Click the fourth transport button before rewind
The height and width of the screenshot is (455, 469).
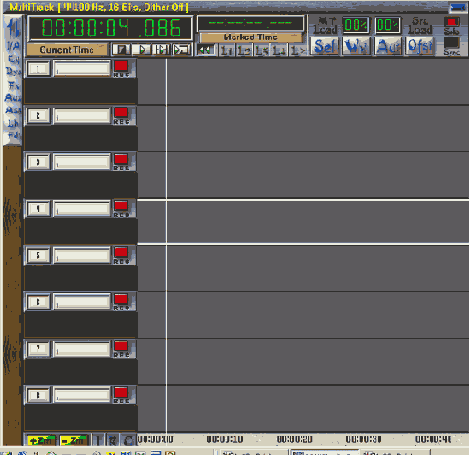pos(182,50)
